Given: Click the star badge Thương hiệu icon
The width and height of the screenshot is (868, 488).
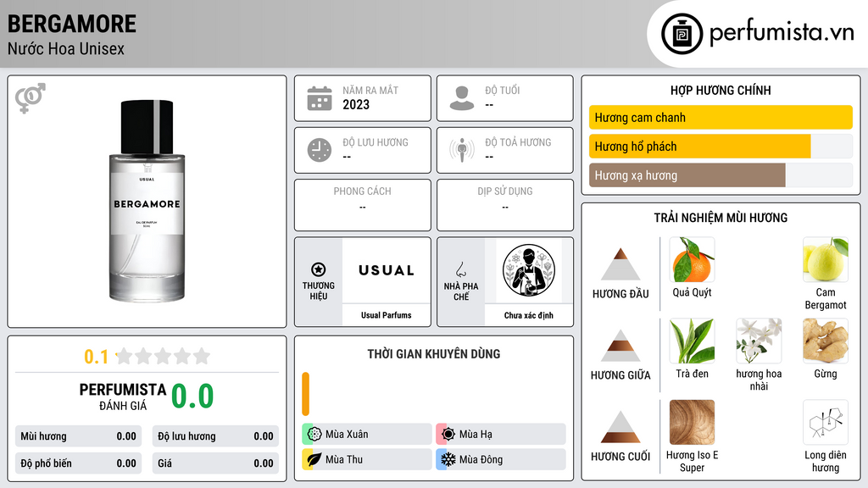Looking at the screenshot, I should click(319, 269).
